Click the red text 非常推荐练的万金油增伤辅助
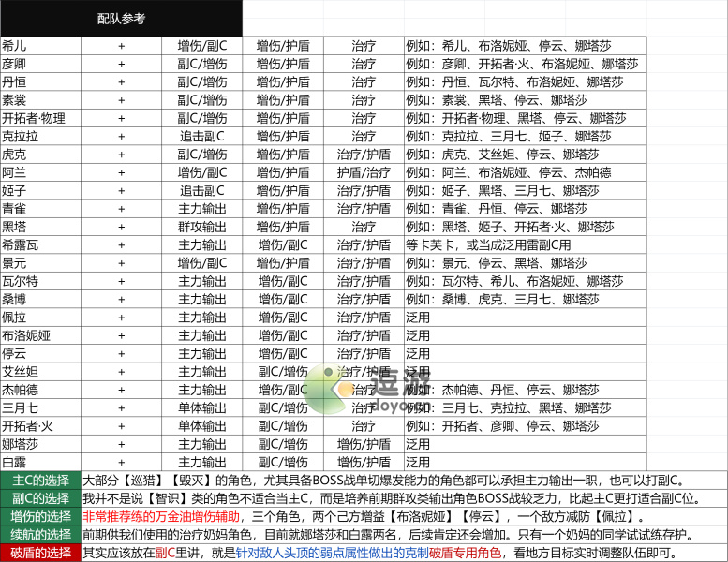 click(x=161, y=516)
